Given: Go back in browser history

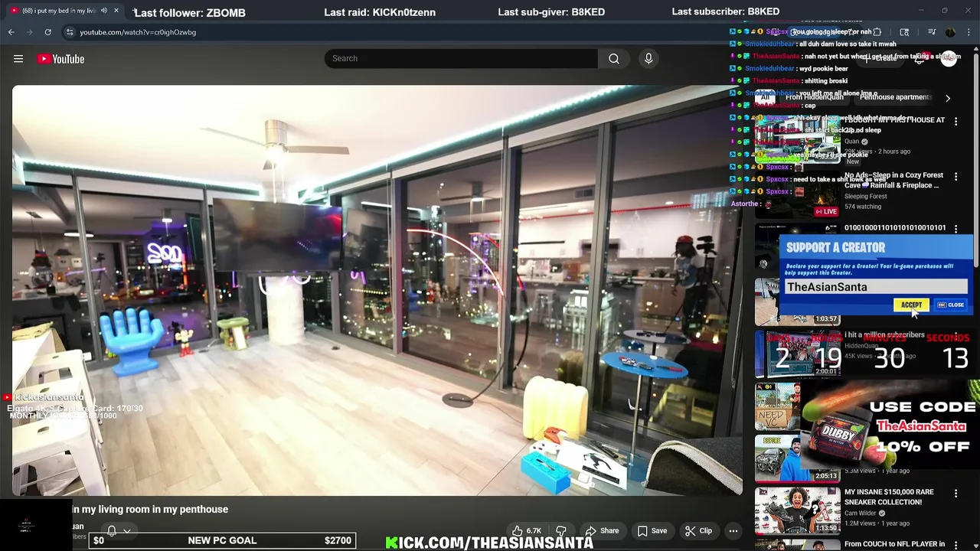Looking at the screenshot, I should 11,32.
